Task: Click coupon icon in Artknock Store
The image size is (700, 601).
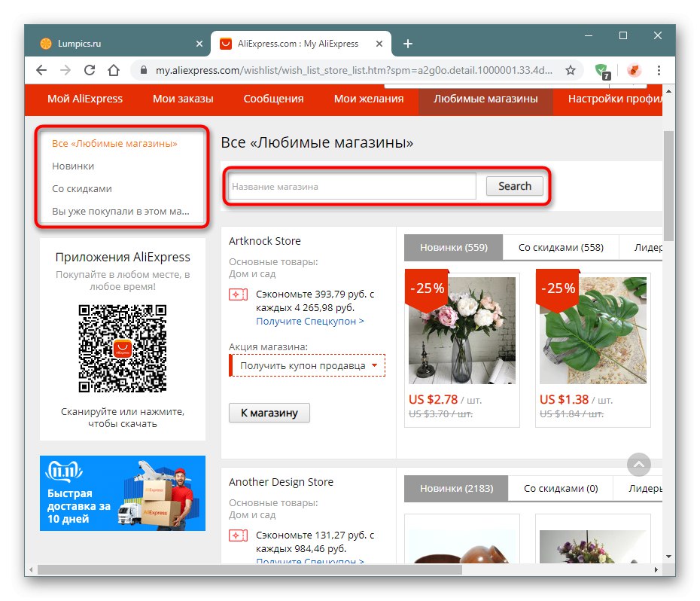Action: point(238,294)
